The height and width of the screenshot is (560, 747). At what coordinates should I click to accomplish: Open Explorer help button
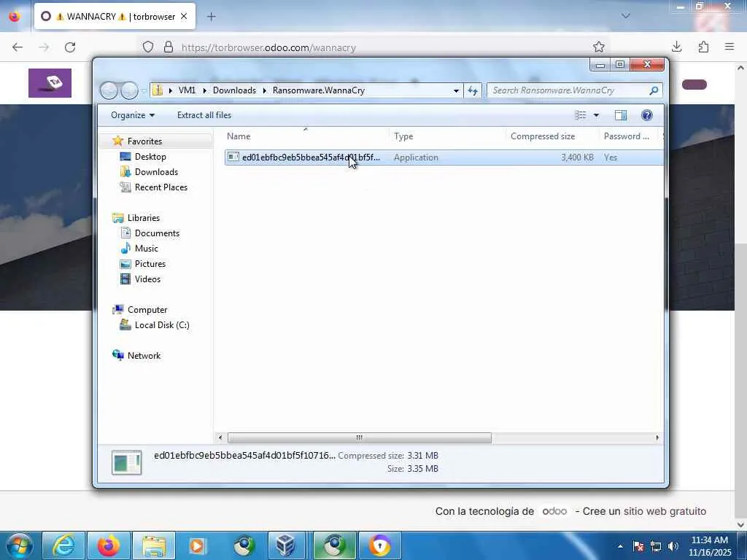pyautogui.click(x=646, y=115)
